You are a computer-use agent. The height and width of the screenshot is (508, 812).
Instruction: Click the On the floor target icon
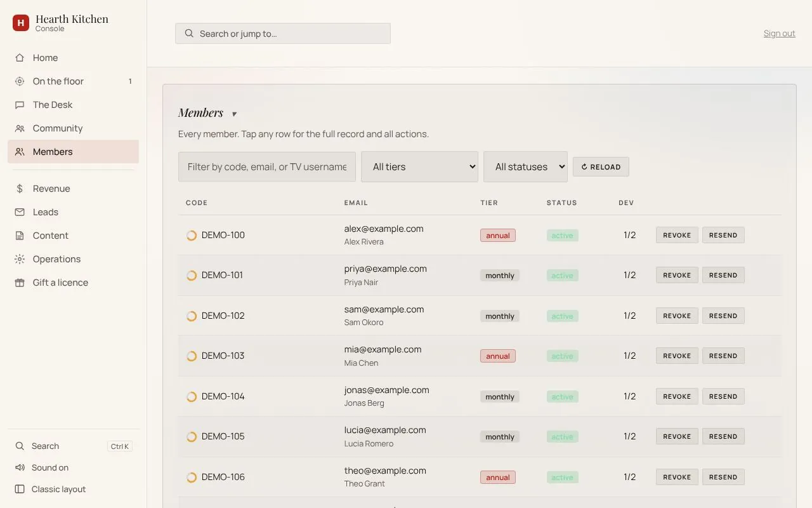(20, 81)
